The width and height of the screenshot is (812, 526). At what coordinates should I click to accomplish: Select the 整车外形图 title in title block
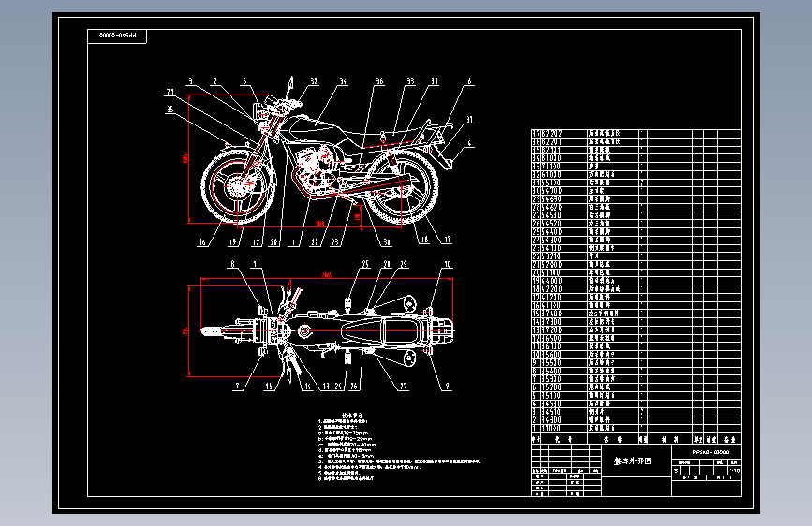633,460
